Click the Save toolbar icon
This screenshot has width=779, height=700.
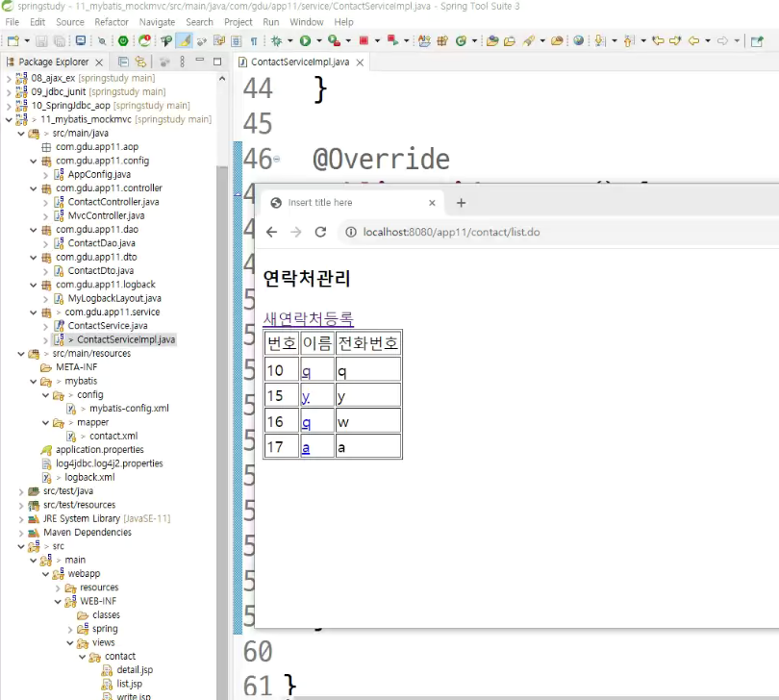click(x=41, y=40)
